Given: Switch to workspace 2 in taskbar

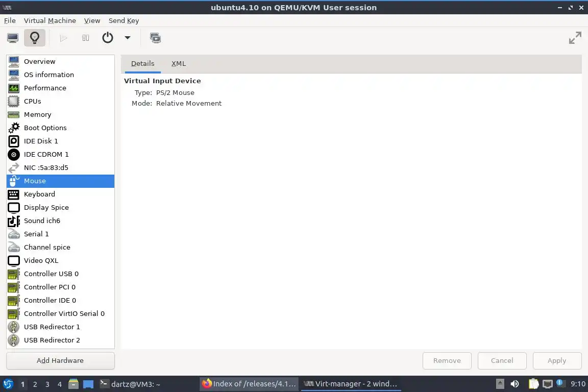Looking at the screenshot, I should (35, 384).
